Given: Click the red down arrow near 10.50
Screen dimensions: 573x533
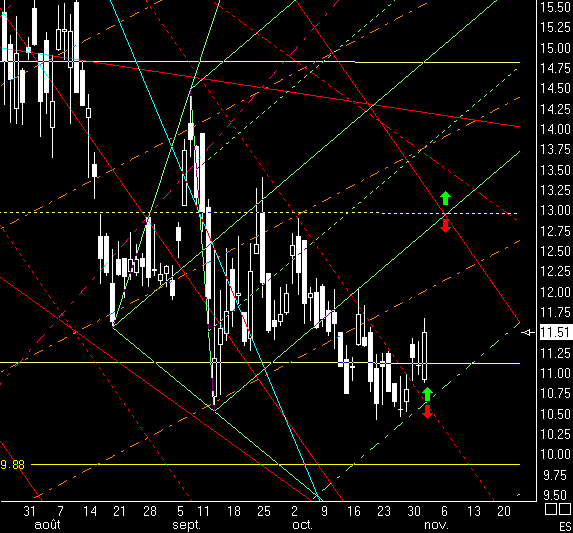Looking at the screenshot, I should (427, 412).
